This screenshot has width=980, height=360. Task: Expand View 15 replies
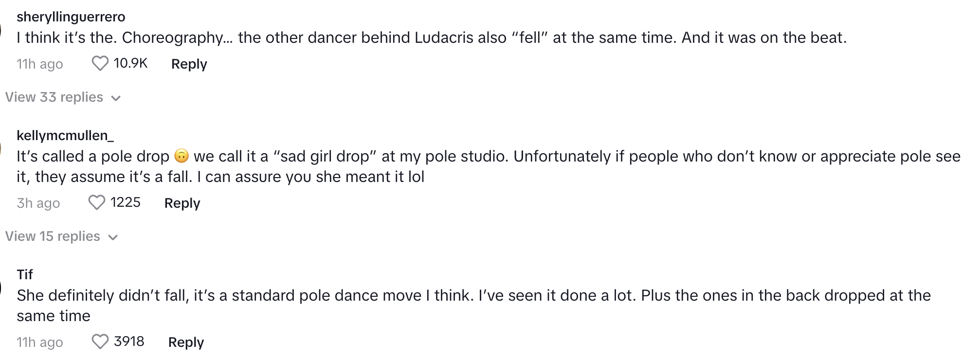pyautogui.click(x=61, y=236)
